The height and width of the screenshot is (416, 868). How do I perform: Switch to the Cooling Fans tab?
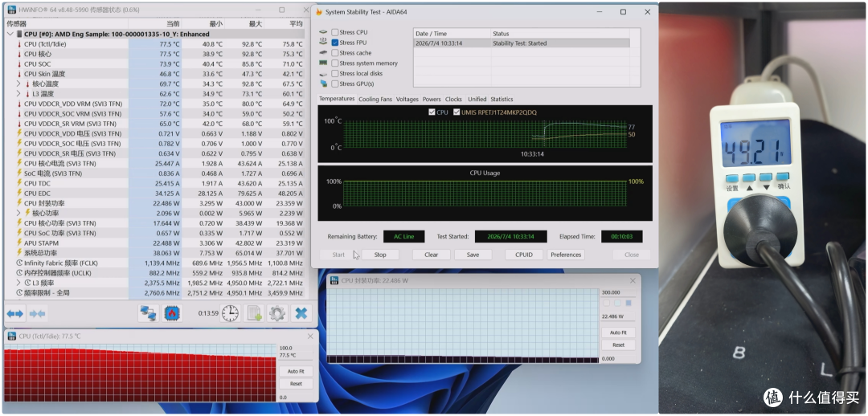(375, 99)
